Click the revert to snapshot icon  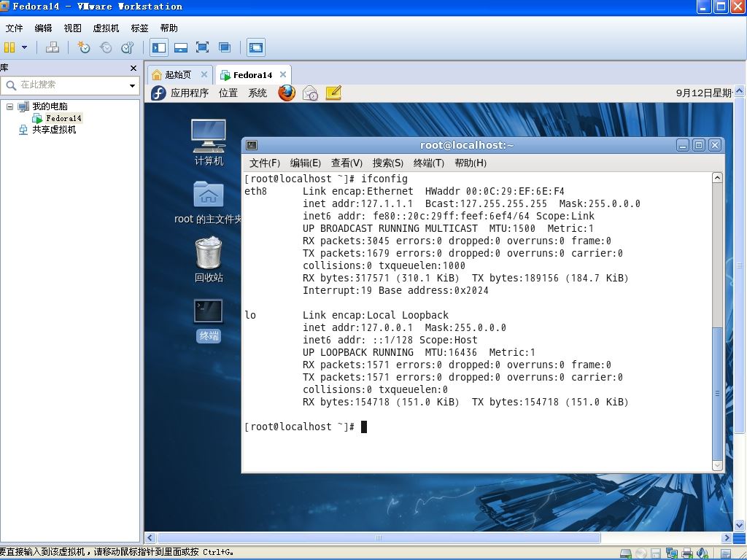(106, 47)
